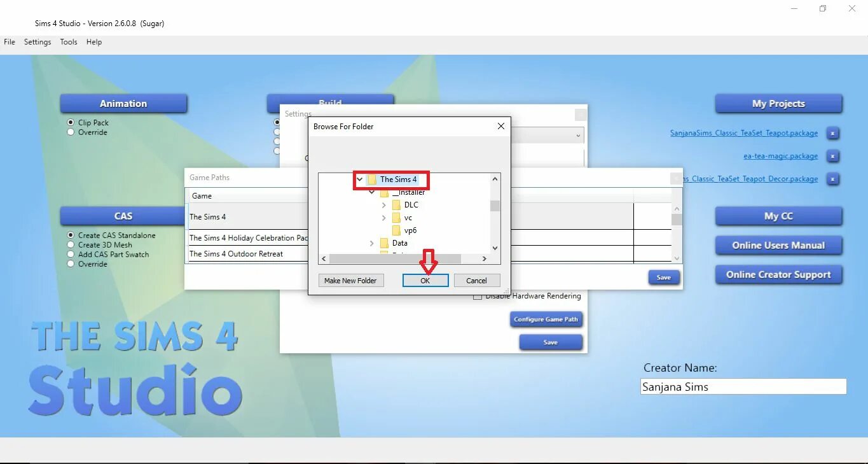This screenshot has width=868, height=464.
Task: Select Clip Pack radio button
Action: [x=71, y=123]
